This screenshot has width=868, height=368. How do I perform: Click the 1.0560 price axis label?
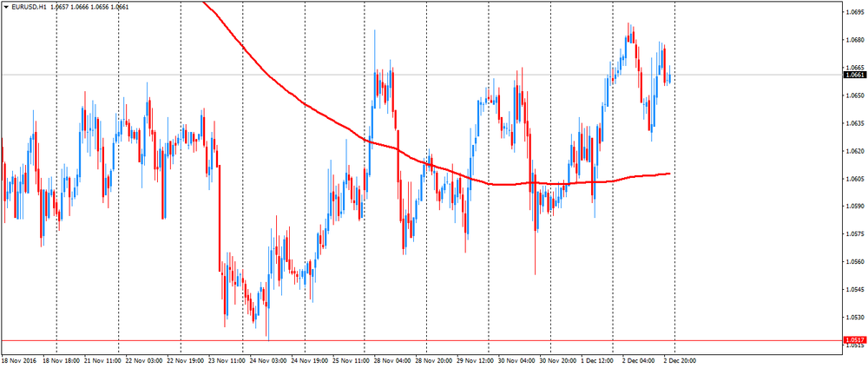[x=854, y=262]
